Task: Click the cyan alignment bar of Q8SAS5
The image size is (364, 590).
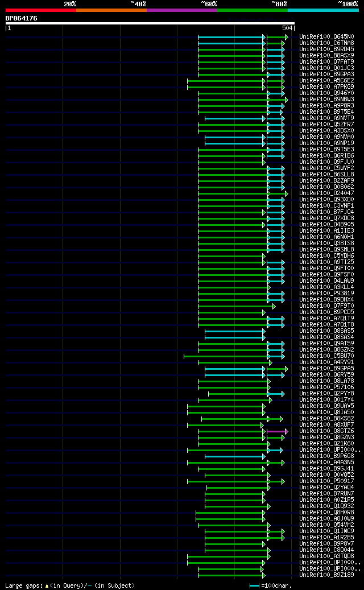Action: click(235, 332)
